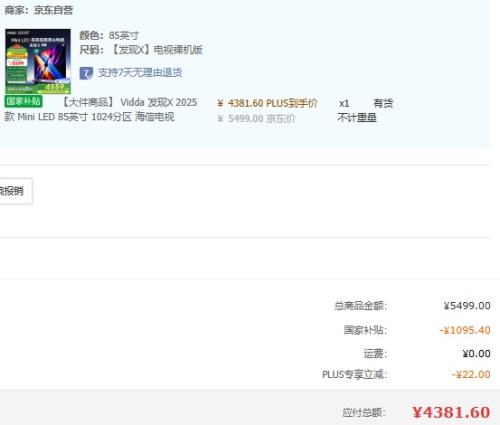Click the 7-day return policy icon
Viewport: 500px width, 425px height.
pos(86,73)
